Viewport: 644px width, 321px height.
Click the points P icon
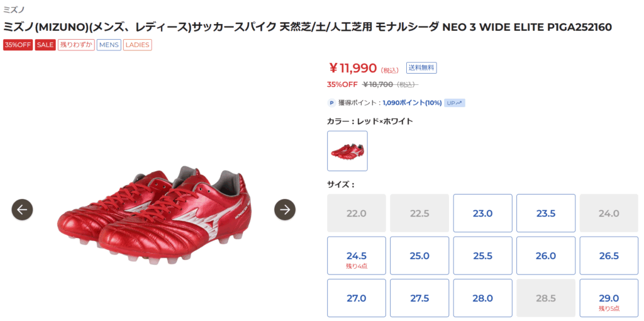(x=331, y=103)
